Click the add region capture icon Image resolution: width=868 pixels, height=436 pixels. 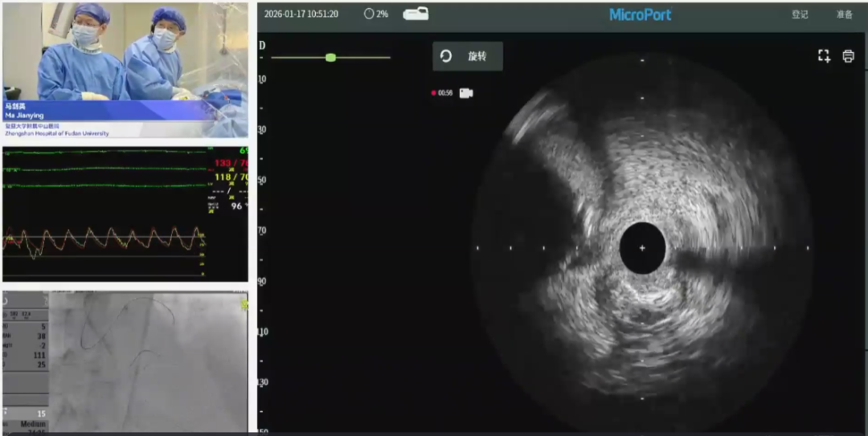point(824,56)
